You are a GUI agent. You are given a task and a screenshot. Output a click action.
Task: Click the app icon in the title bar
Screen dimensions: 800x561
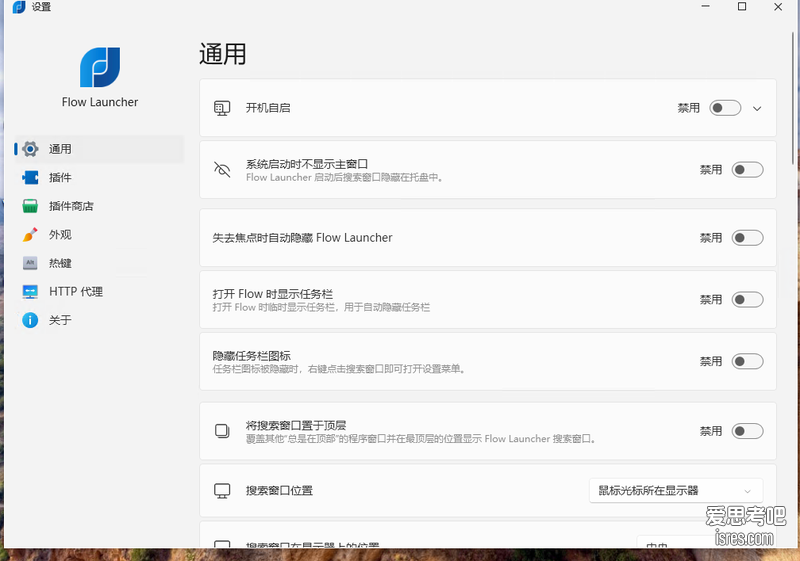click(19, 7)
